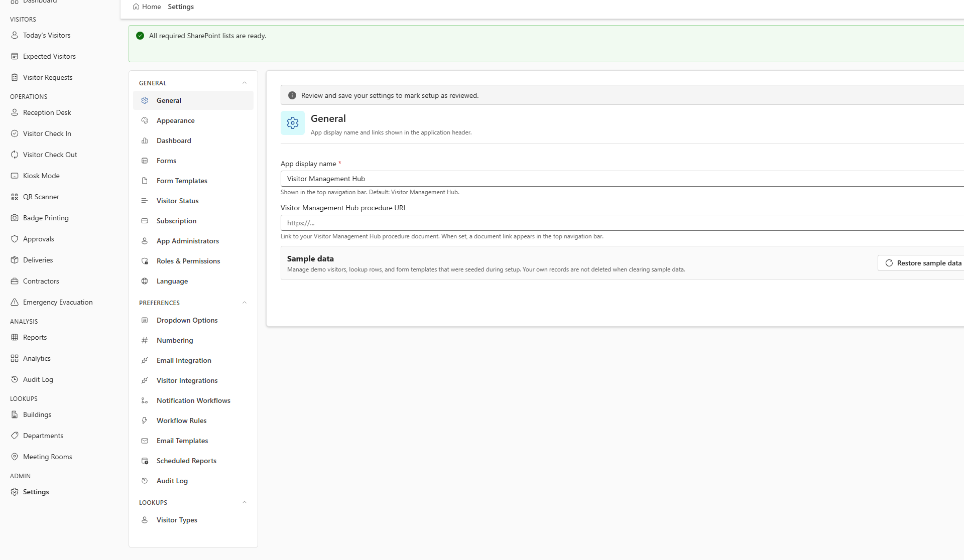
Task: Click the Settings gear icon in sidebar
Action: pos(15,492)
